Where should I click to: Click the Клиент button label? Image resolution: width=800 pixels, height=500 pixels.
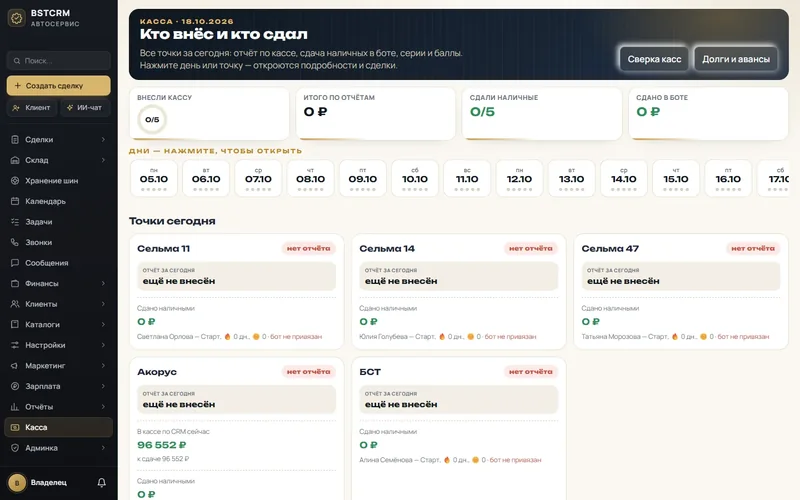point(38,108)
